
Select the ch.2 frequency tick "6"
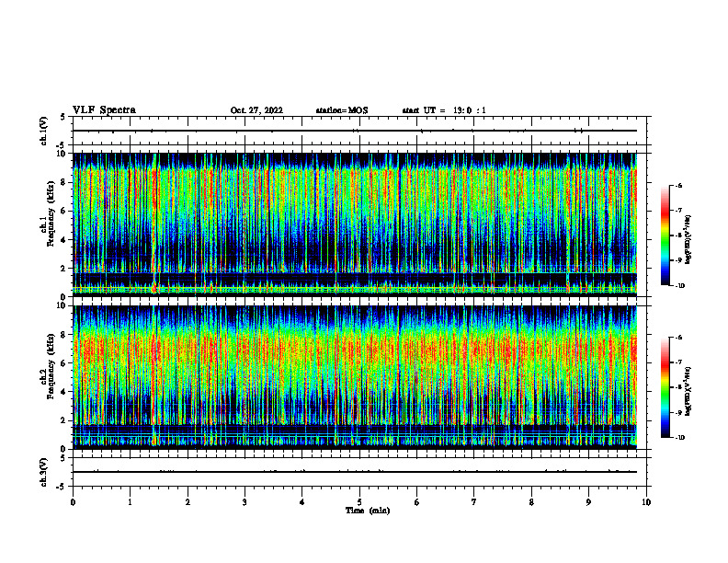coord(63,363)
